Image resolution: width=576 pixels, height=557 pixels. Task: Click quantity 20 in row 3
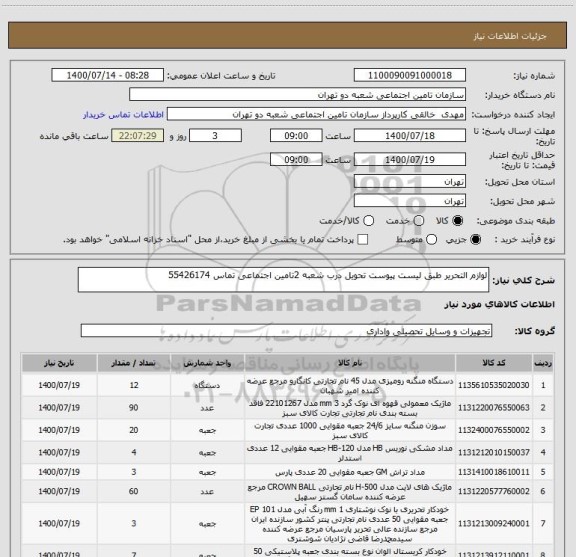pyautogui.click(x=134, y=430)
